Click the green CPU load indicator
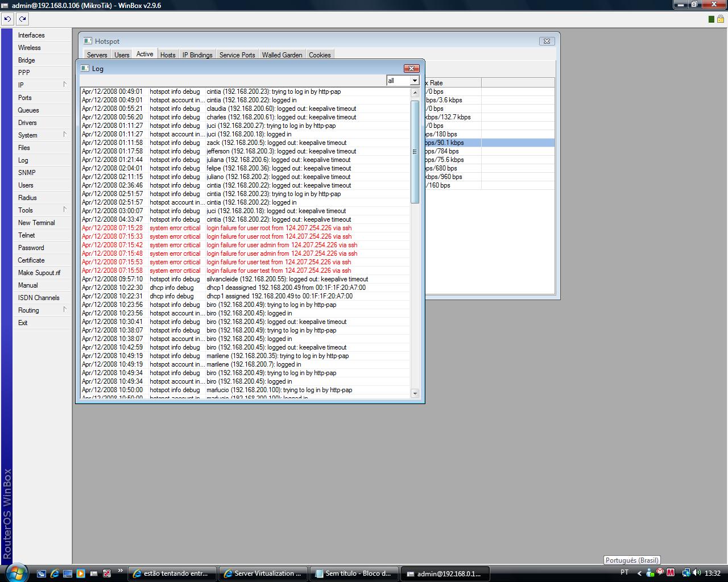Screen dimensions: 728x582 coord(711,19)
